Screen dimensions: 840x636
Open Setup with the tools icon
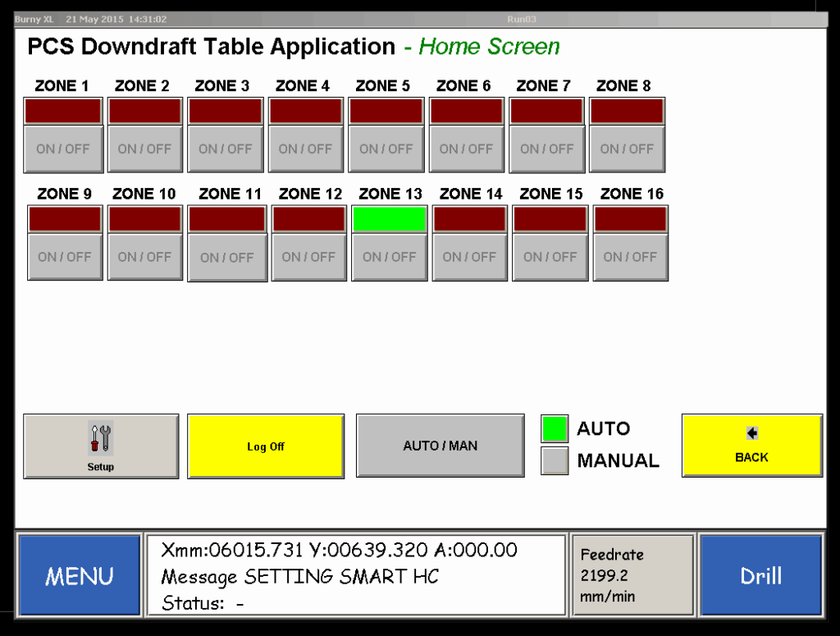pos(100,446)
